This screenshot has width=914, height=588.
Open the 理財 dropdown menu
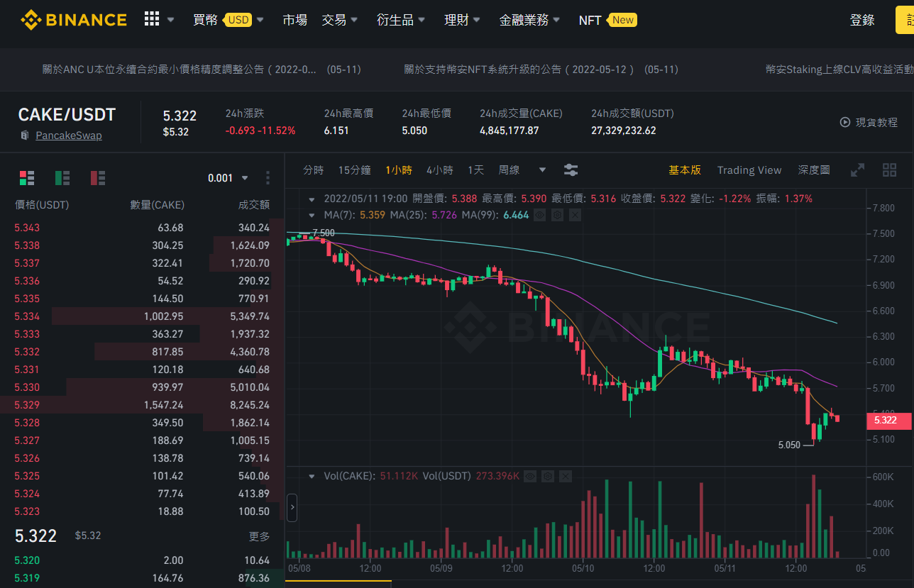[463, 20]
